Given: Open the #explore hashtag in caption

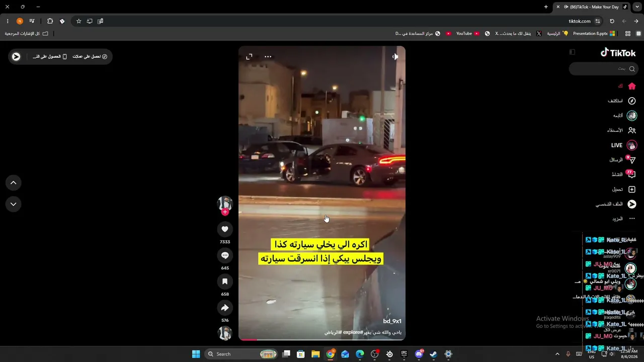Looking at the screenshot, I should (353, 332).
